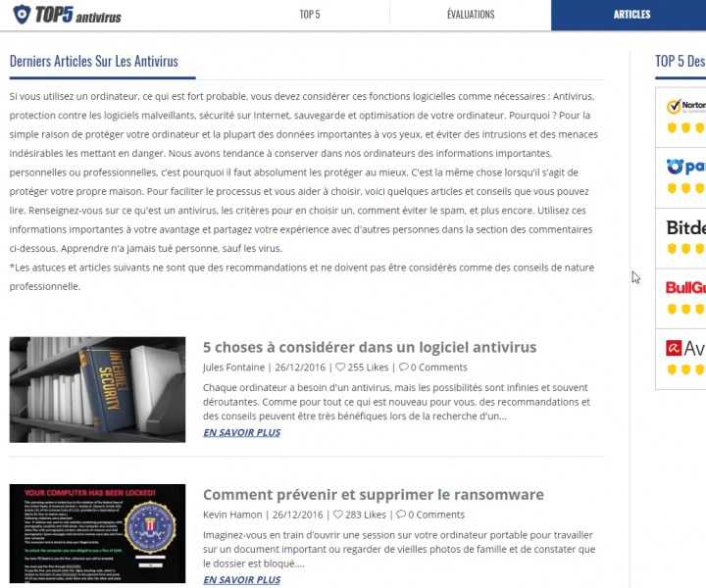Click the Norton star rating row
Screen dimensions: 706x588
684,127
